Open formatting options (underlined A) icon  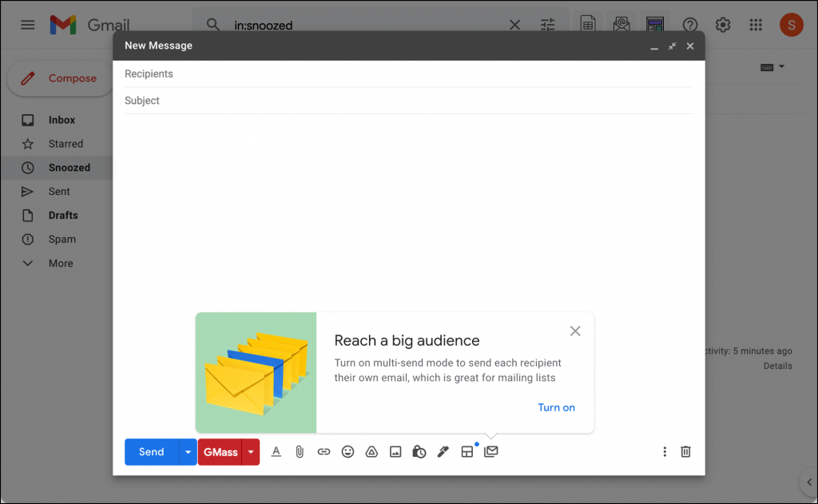tap(276, 452)
